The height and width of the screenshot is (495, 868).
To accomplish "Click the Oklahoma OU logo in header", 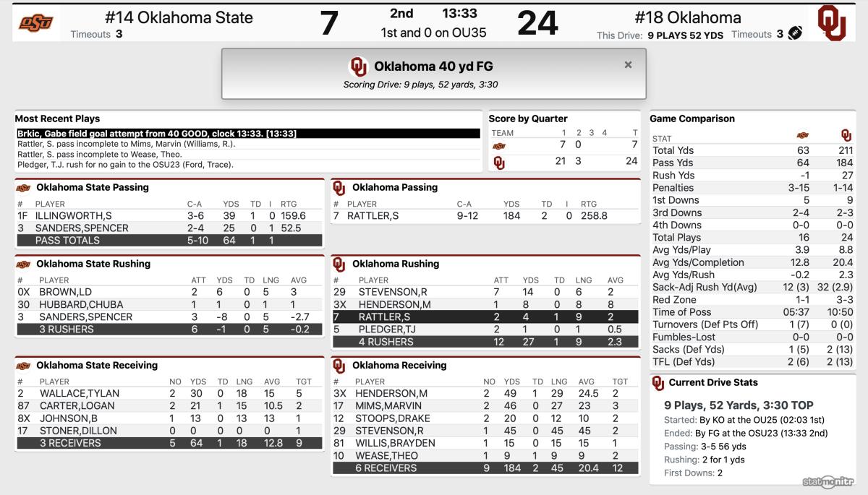I will click(833, 23).
